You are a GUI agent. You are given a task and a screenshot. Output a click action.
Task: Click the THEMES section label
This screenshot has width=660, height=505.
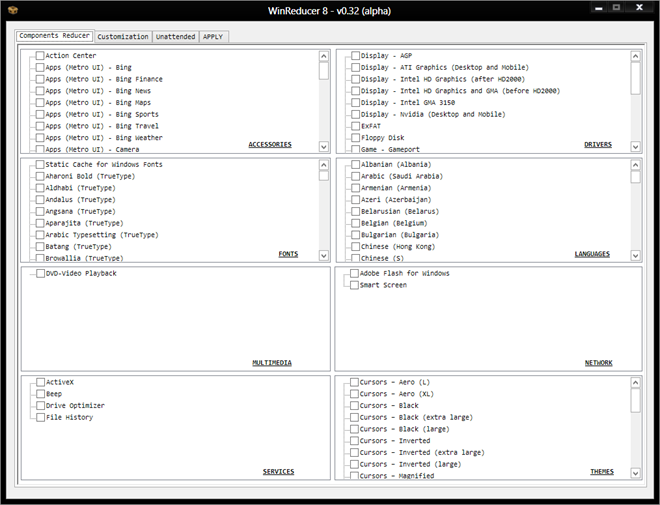[602, 472]
